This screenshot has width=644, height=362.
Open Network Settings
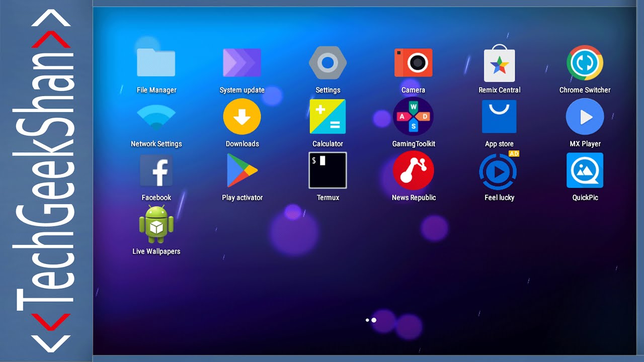(x=156, y=117)
